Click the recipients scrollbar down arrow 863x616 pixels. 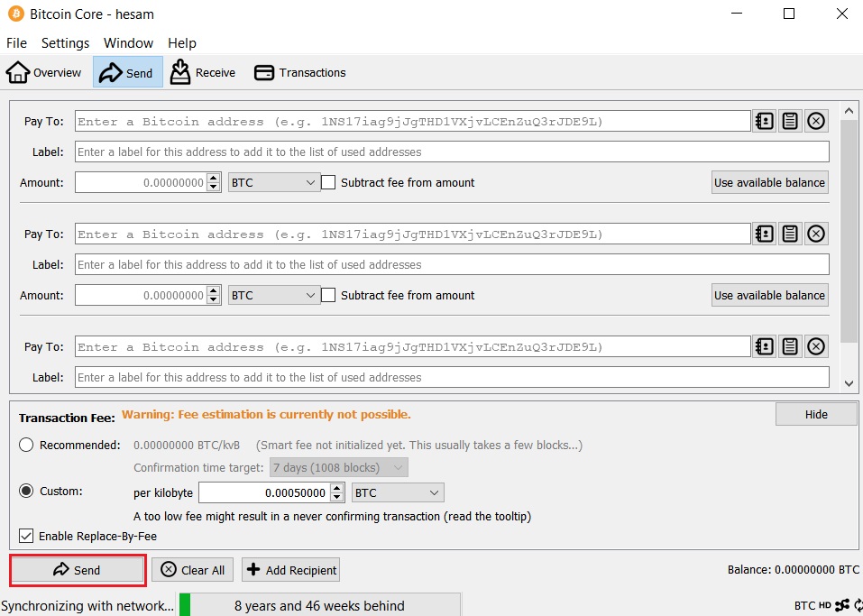[849, 383]
